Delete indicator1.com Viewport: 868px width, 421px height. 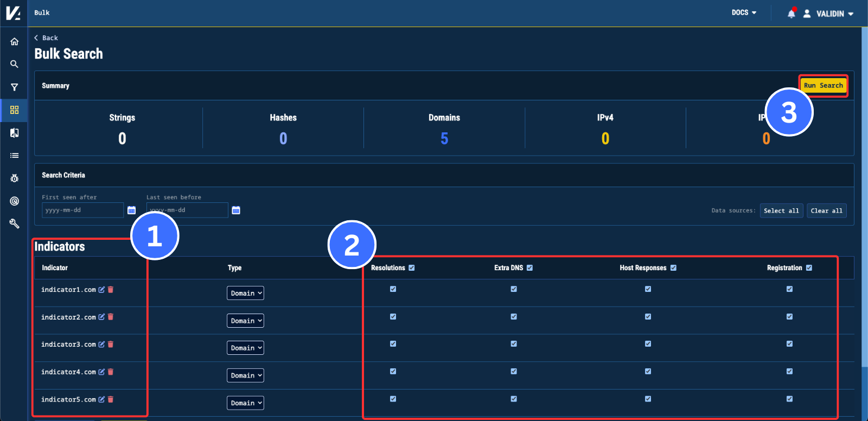(x=111, y=290)
